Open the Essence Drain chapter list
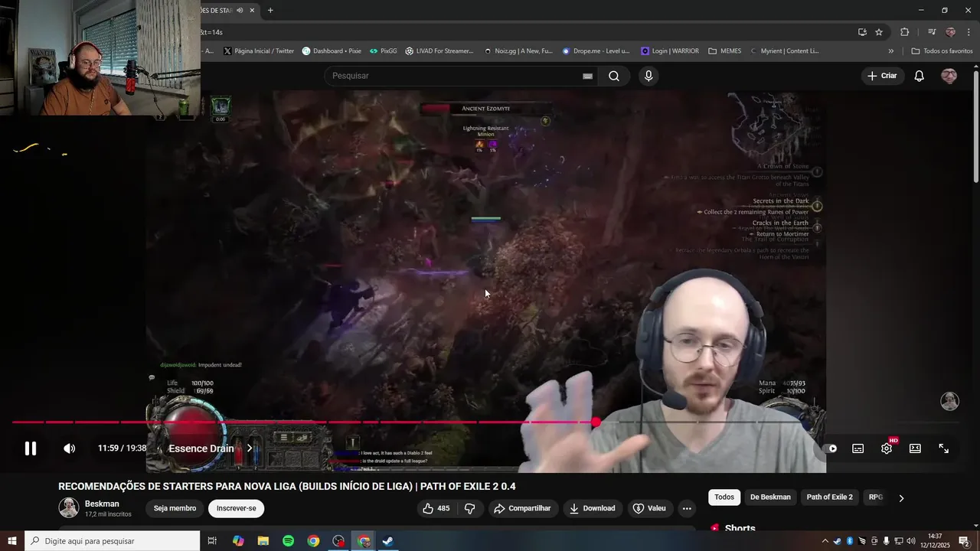980x551 pixels. 210,448
